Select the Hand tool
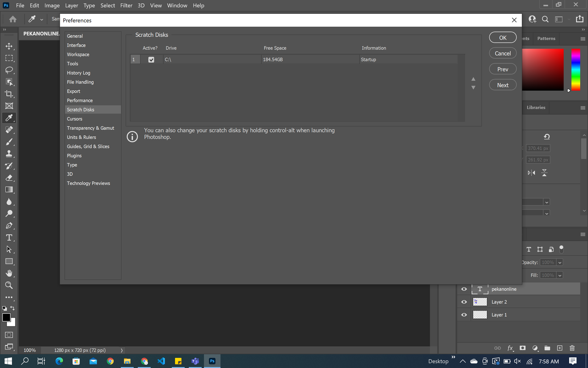 click(9, 273)
